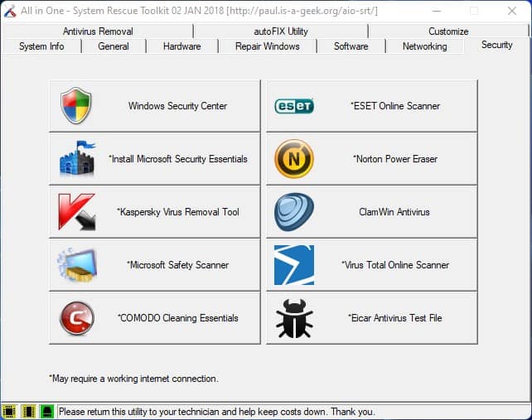Open Virus Total Online Scanner label
532x420 pixels.
click(395, 265)
